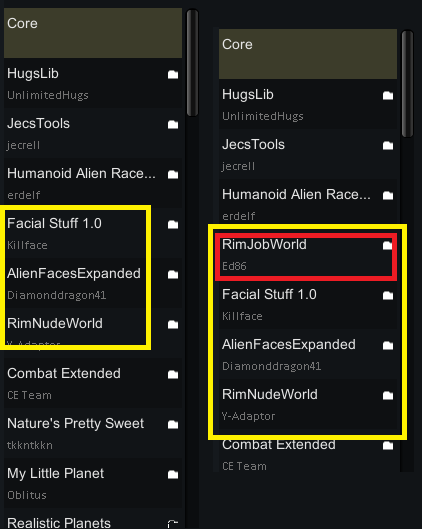Click Combat Extended folder icon in right list
The image size is (422, 529).
388,445
